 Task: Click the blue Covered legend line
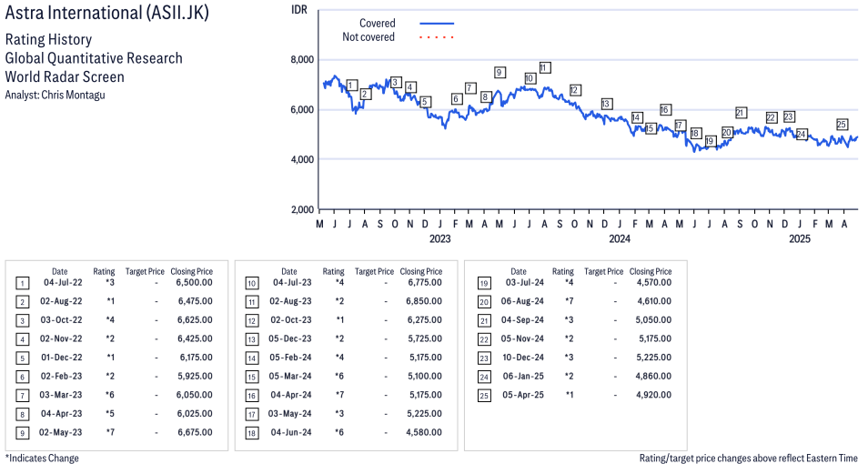pyautogui.click(x=437, y=24)
